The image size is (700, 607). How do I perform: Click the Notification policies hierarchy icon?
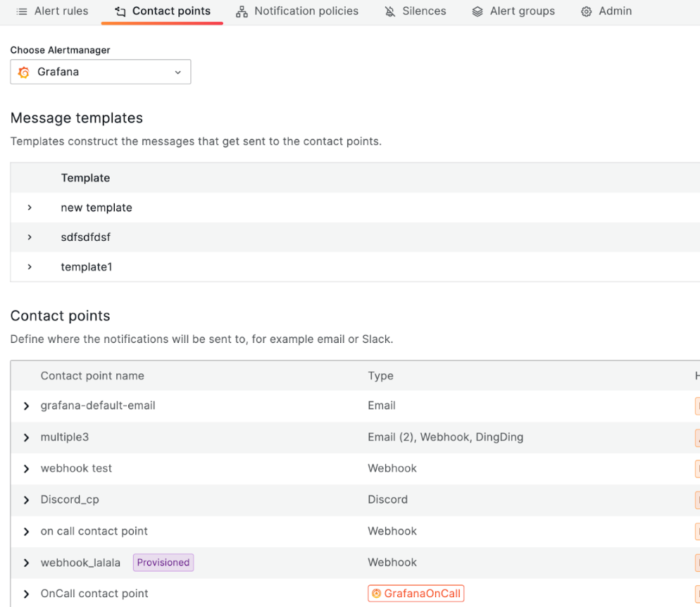pos(242,11)
